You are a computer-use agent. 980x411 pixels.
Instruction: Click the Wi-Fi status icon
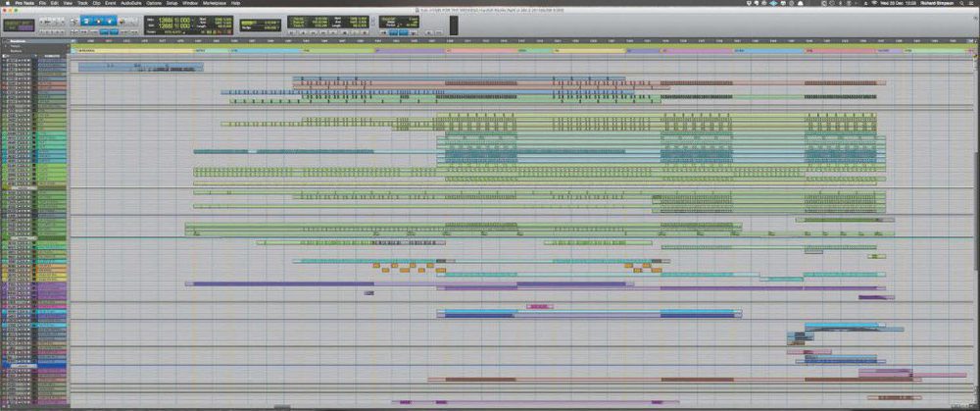[x=874, y=3]
